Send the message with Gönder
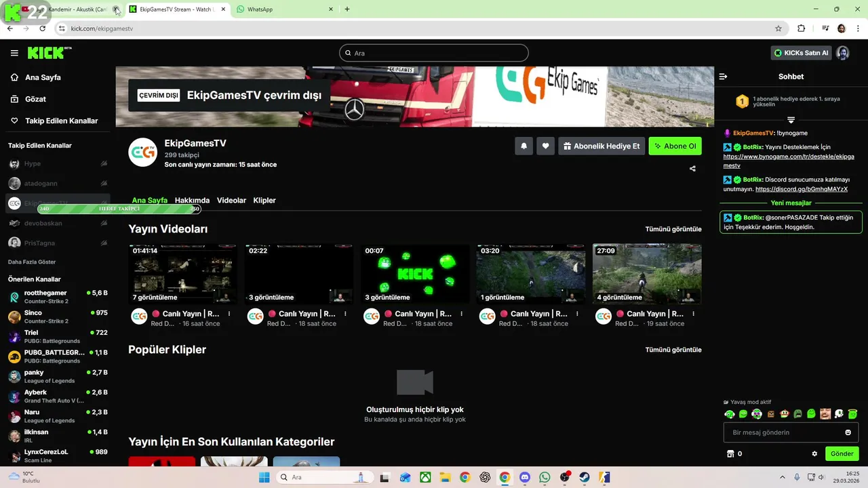The image size is (868, 488). click(842, 454)
